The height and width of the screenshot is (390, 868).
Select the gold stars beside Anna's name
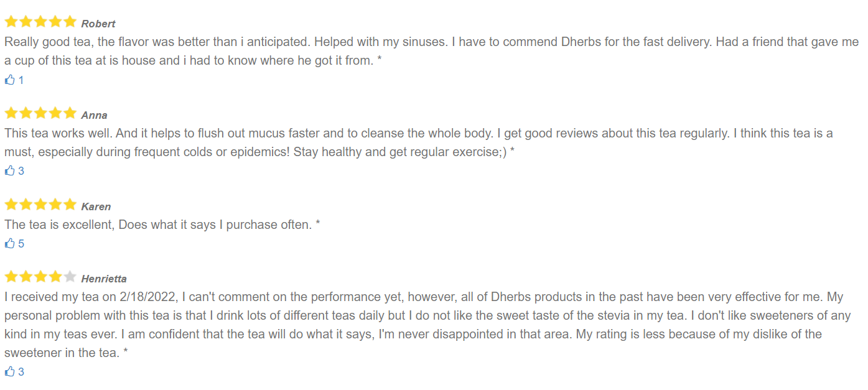tap(40, 114)
